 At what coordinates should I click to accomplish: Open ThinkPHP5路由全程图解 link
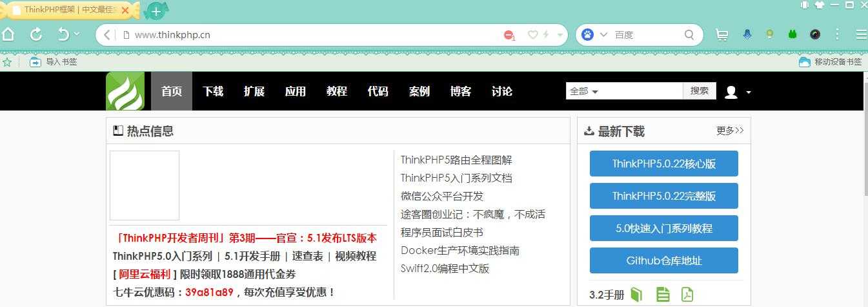456,160
